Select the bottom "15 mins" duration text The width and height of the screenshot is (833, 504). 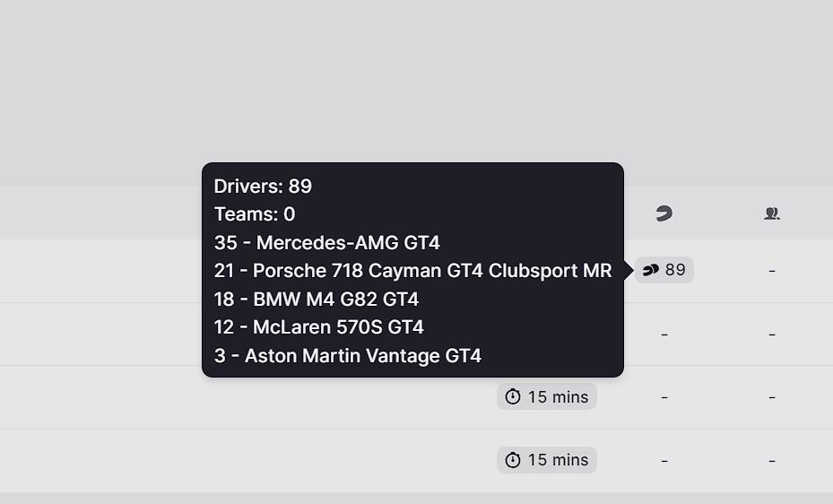[x=559, y=460]
